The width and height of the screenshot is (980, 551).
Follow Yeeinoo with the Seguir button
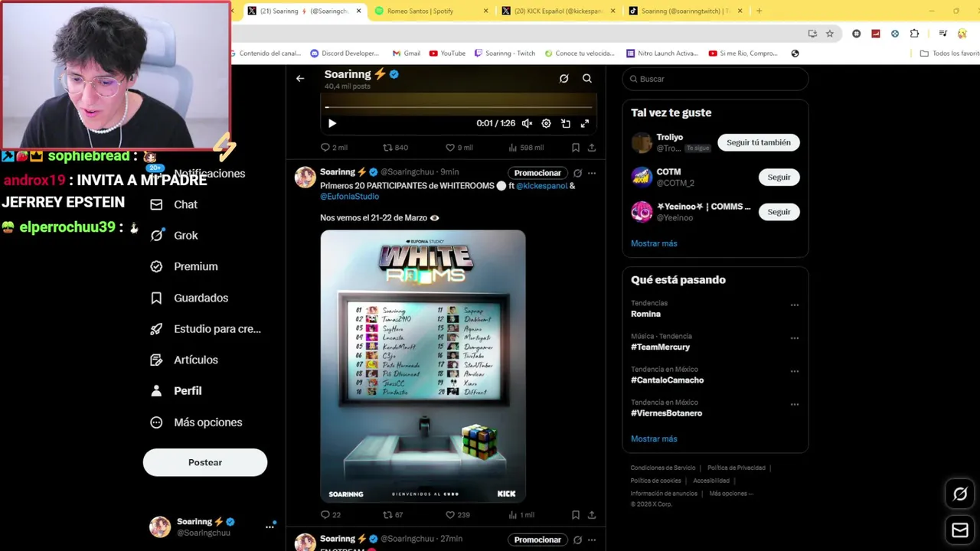click(779, 211)
